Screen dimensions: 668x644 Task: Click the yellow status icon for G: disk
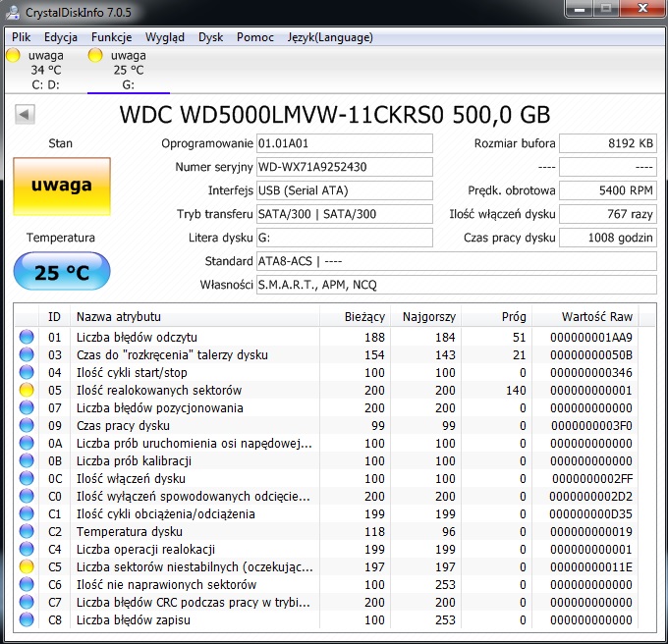95,55
